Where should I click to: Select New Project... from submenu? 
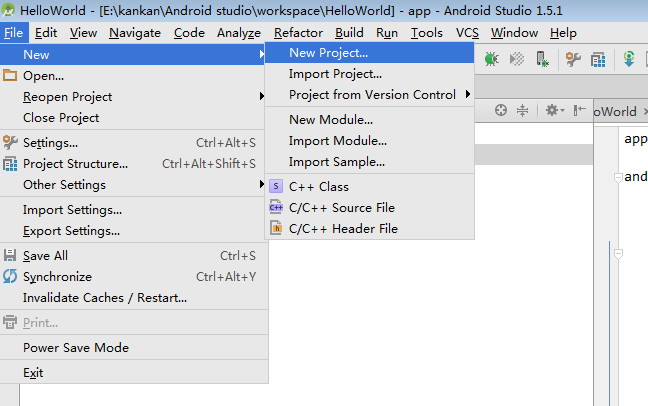tap(369, 53)
